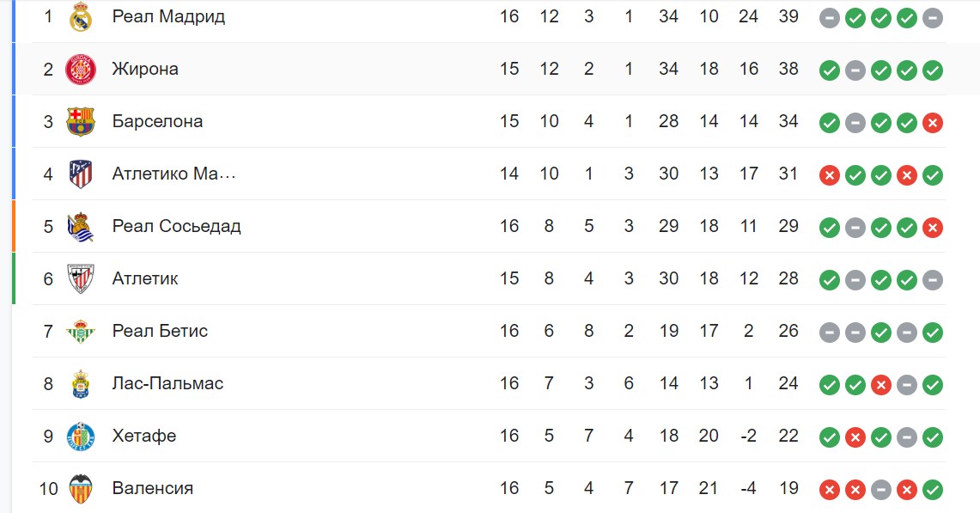Viewport: 980px width, 513px height.
Task: Click the Getafe club crest
Action: click(x=81, y=437)
